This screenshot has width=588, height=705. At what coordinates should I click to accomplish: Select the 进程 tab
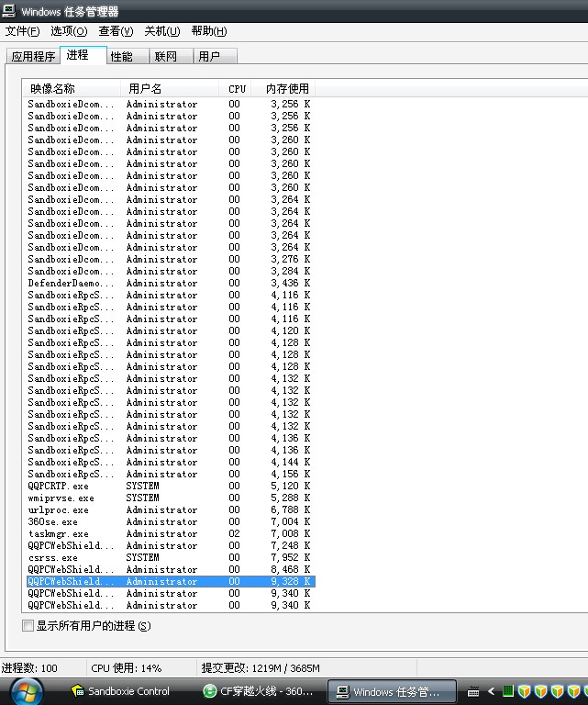[x=83, y=55]
